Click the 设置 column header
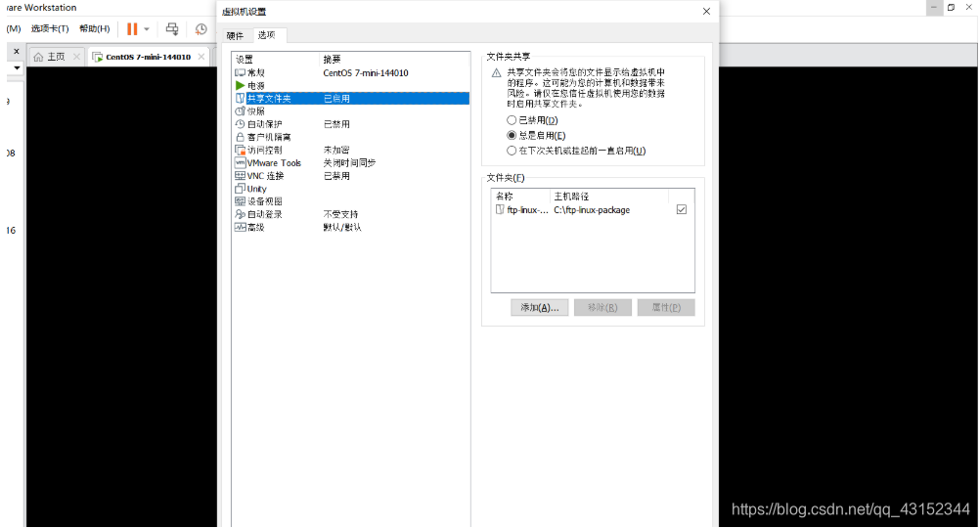The height and width of the screenshot is (528, 980). click(276, 60)
